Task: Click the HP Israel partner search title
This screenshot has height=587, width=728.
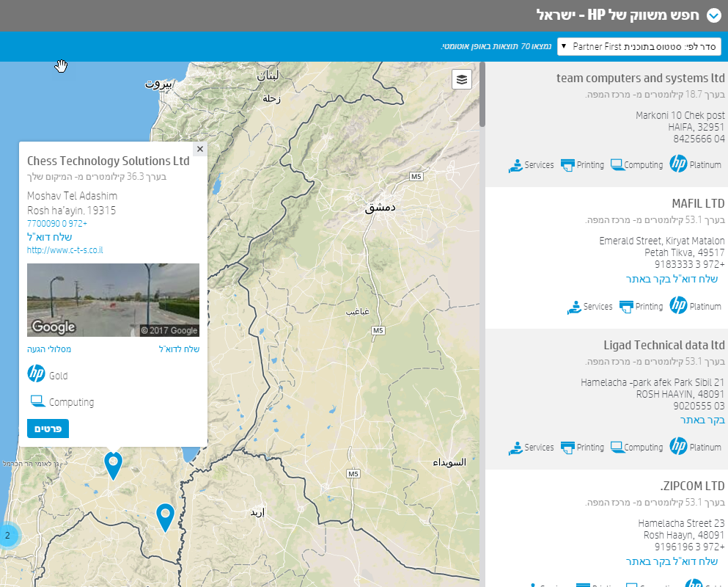Action: 617,15
